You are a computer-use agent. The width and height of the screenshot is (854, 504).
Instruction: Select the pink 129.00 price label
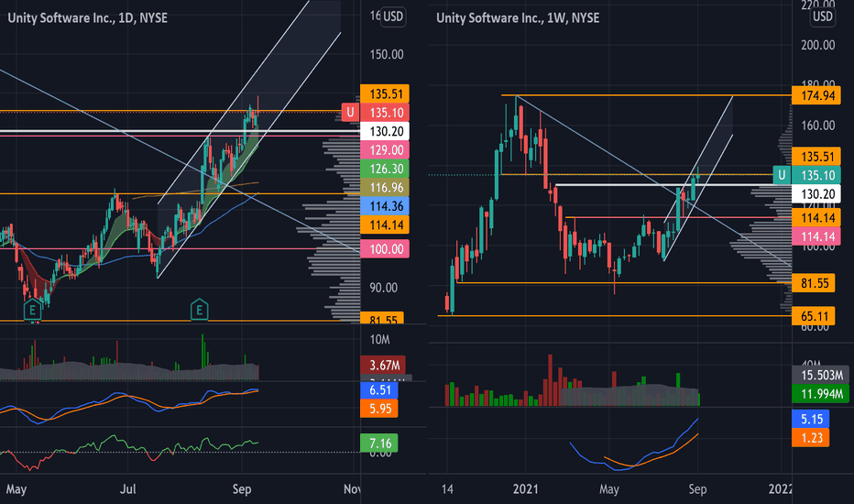click(x=385, y=150)
